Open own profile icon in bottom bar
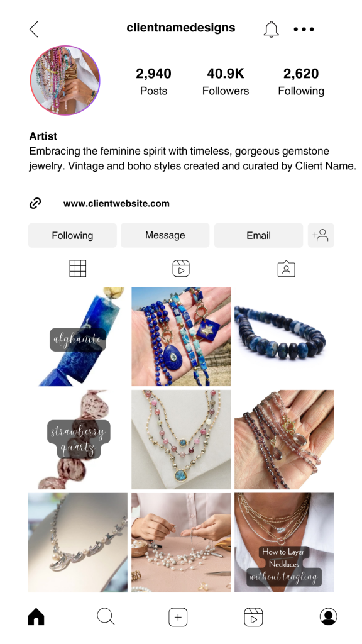 [328, 617]
